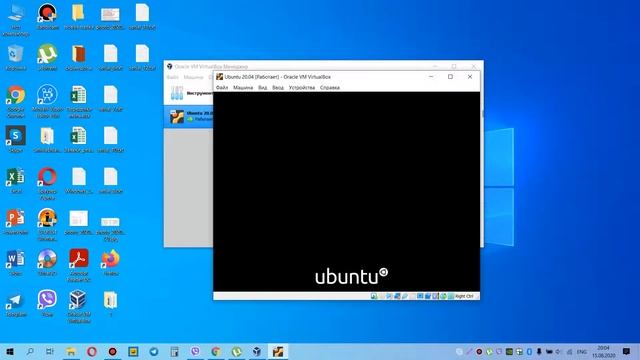Open the Вид menu in Ubuntu VM window
This screenshot has width=640, height=360.
[262, 87]
